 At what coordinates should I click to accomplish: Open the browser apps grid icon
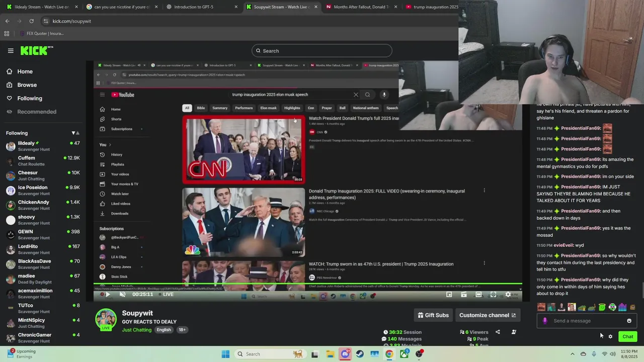click(x=7, y=34)
